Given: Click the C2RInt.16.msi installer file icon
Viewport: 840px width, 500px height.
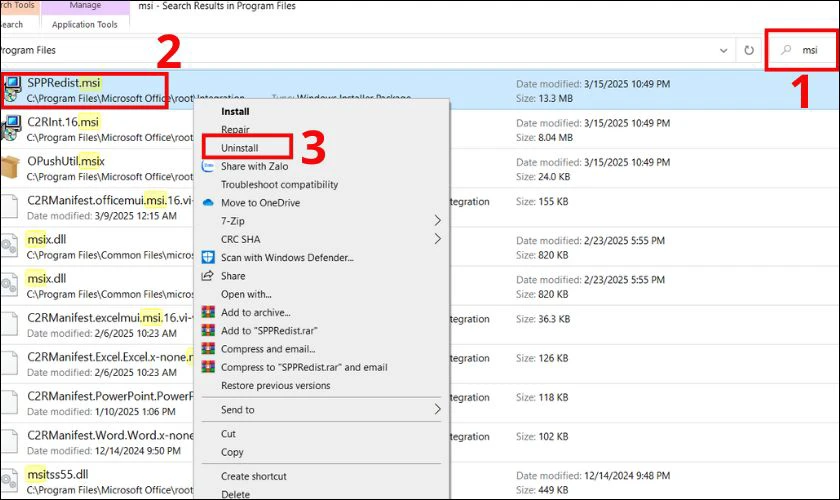Looking at the screenshot, I should point(11,128).
